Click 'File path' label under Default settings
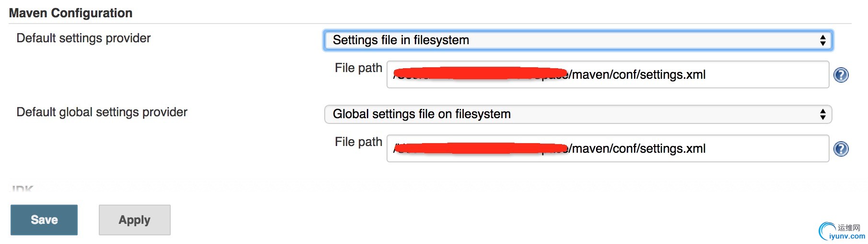 [x=358, y=68]
